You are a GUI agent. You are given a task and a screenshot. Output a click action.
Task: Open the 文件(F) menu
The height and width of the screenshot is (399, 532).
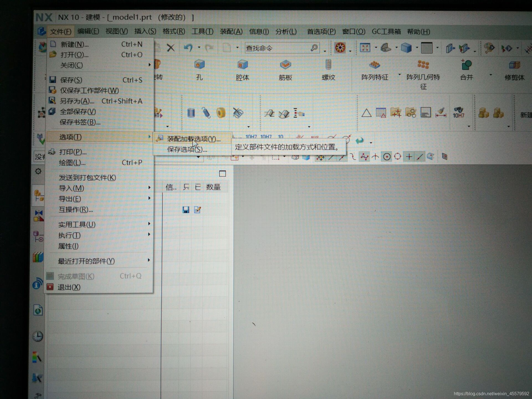click(x=61, y=31)
